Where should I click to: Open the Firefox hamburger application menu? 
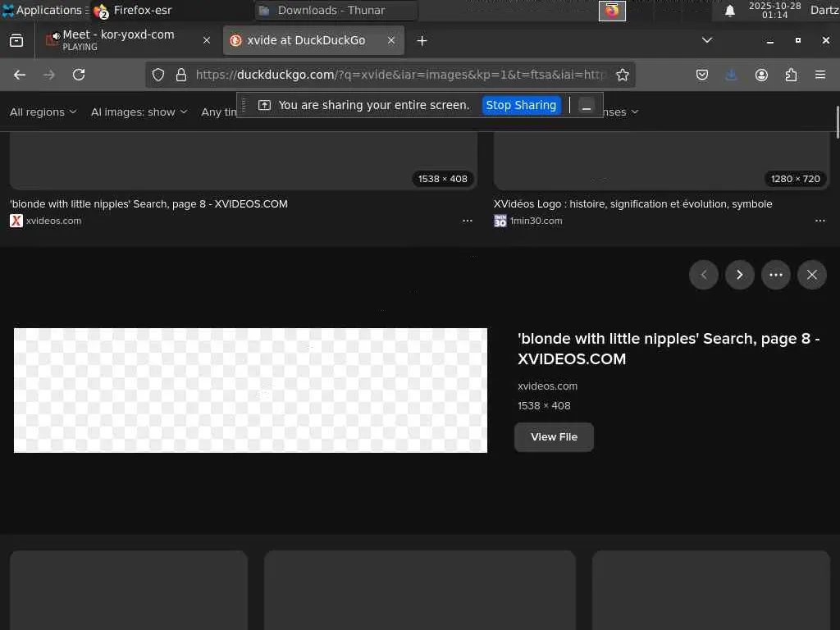[x=820, y=75]
